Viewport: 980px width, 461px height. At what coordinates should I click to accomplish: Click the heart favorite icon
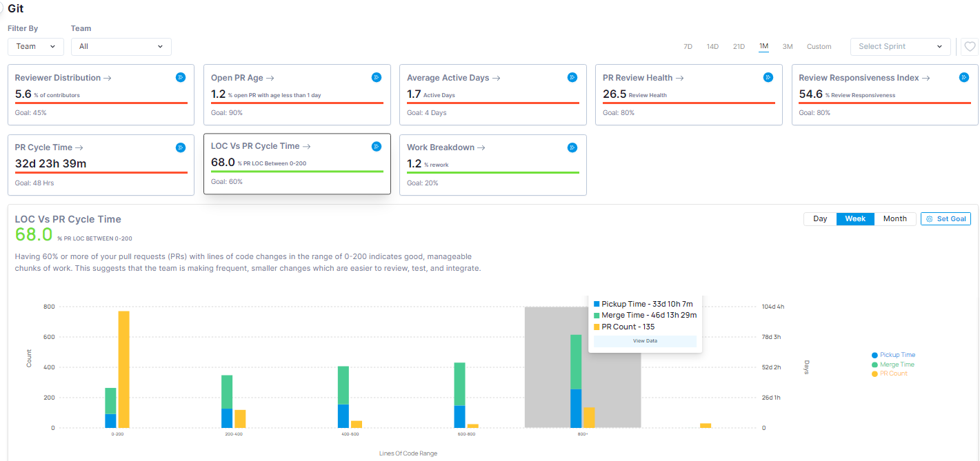tap(970, 47)
